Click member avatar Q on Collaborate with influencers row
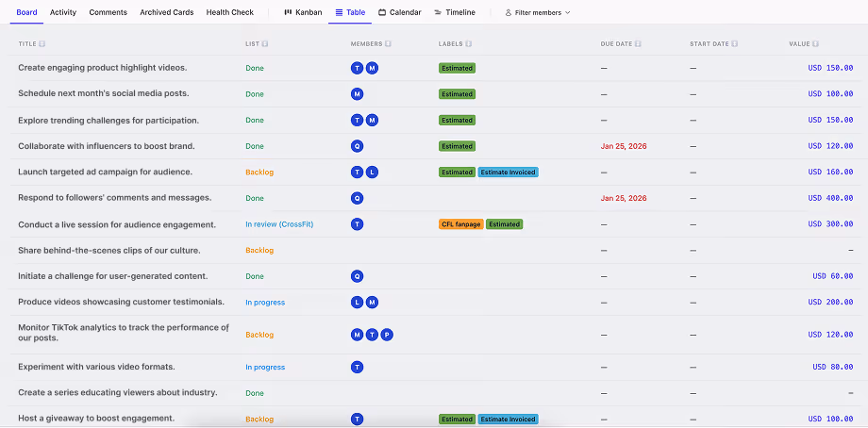Viewport: 868px width, 428px height. click(357, 146)
